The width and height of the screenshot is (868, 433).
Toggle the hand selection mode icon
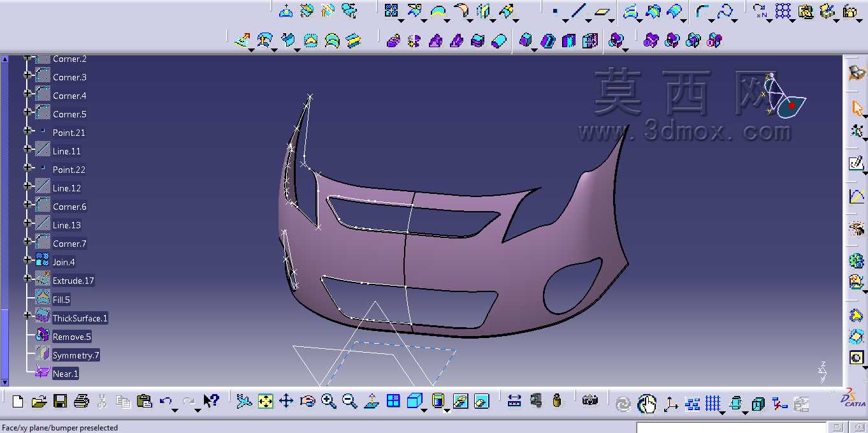tap(647, 403)
